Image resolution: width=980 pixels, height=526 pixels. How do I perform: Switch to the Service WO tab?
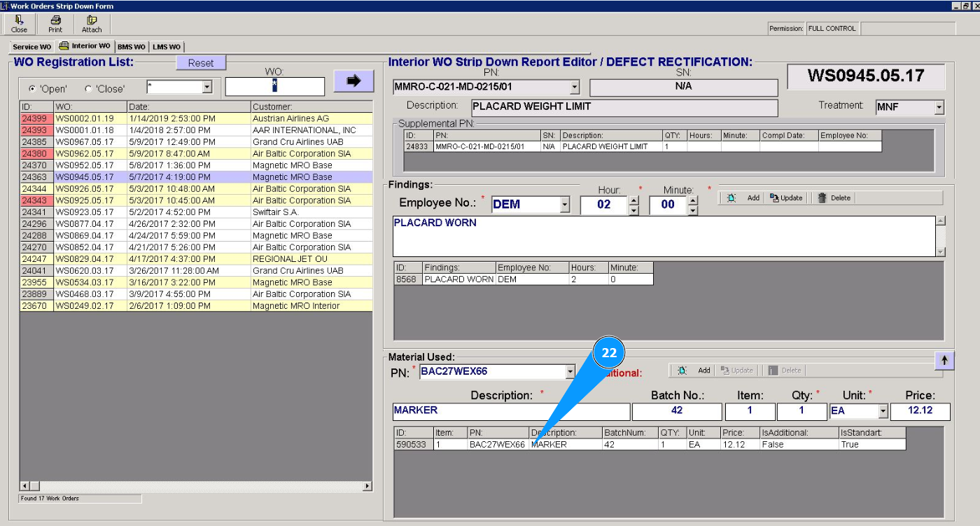click(x=31, y=47)
